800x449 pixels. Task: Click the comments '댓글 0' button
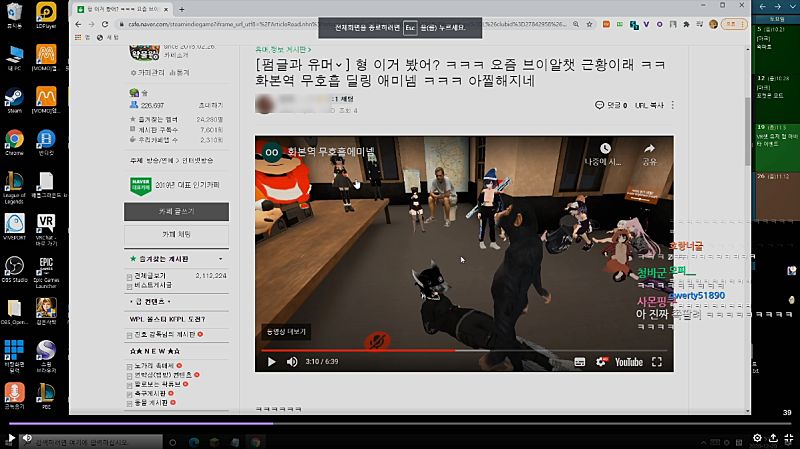tap(611, 105)
